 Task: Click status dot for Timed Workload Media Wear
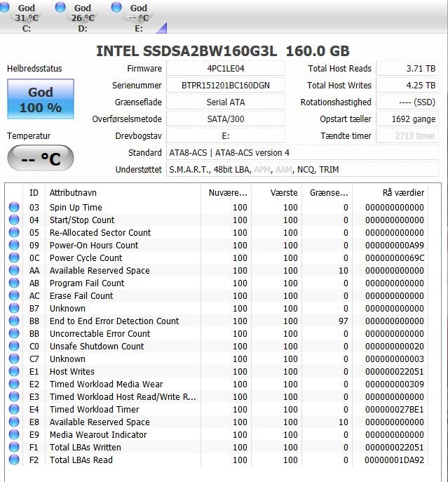point(14,384)
